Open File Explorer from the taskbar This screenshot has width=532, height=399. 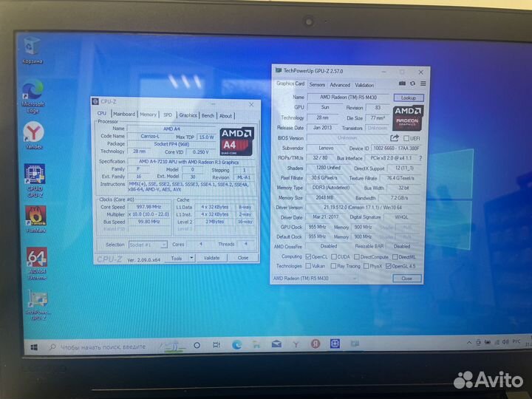[256, 345]
